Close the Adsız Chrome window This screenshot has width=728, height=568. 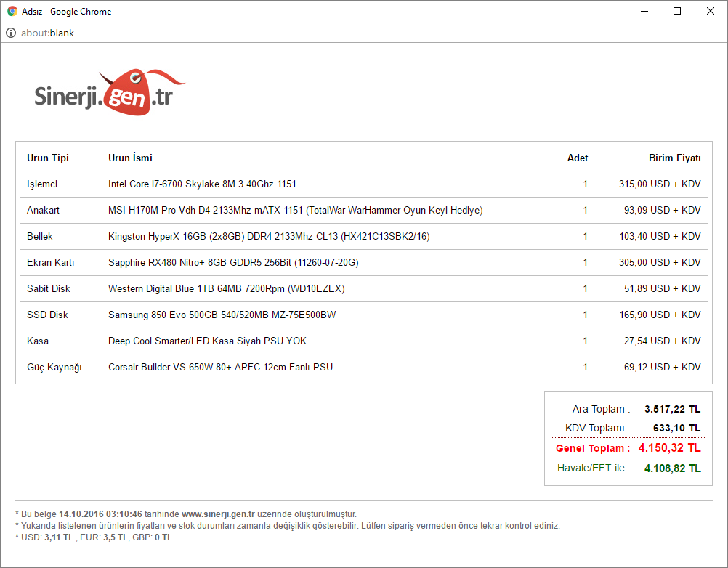(x=711, y=11)
